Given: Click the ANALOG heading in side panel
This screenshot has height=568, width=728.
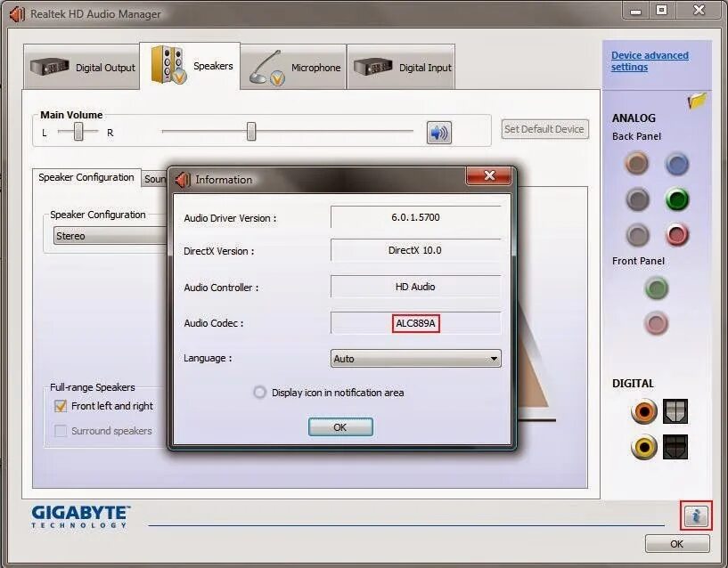Looking at the screenshot, I should 634,118.
